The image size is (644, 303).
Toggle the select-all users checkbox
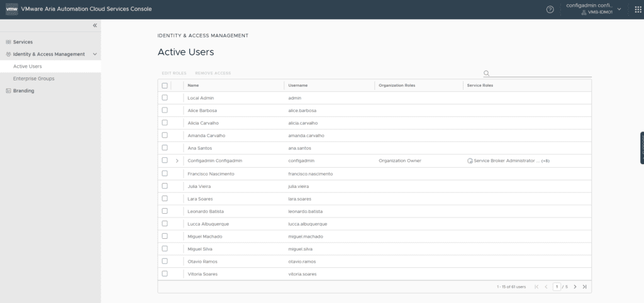pos(165,85)
